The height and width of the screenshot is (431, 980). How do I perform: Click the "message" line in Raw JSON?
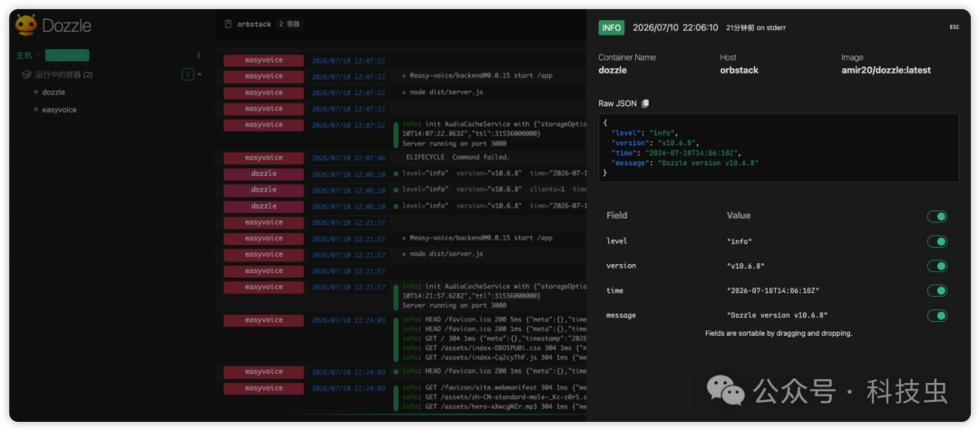coord(685,162)
